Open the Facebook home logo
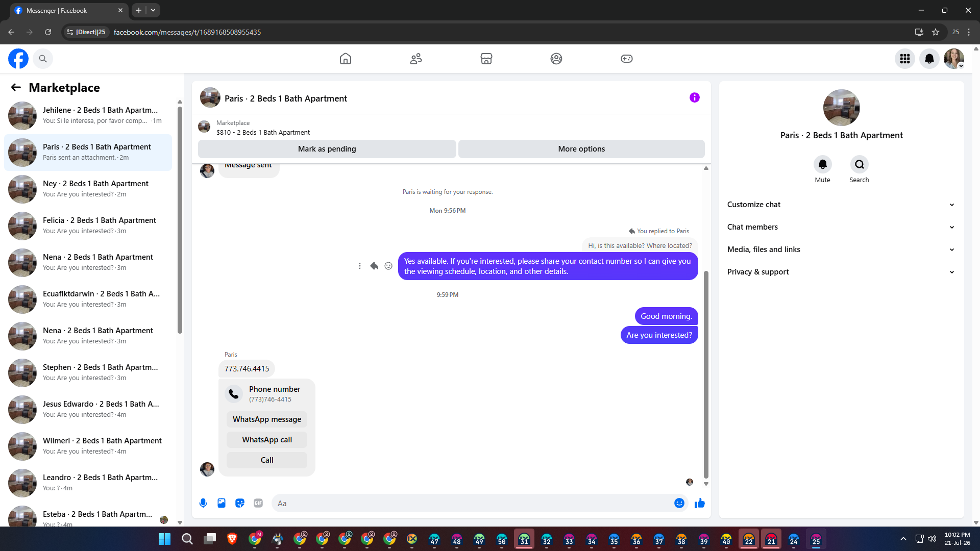Screen dimensions: 980x551 (18, 59)
